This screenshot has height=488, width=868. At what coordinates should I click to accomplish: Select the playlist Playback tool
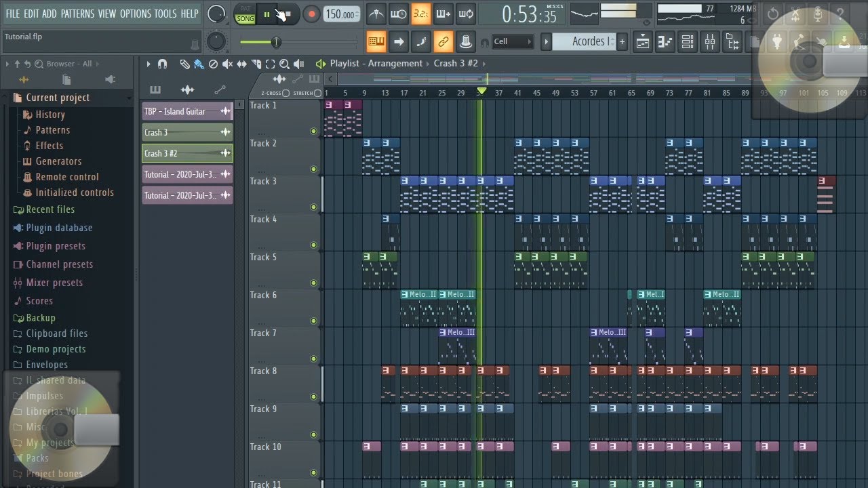299,64
